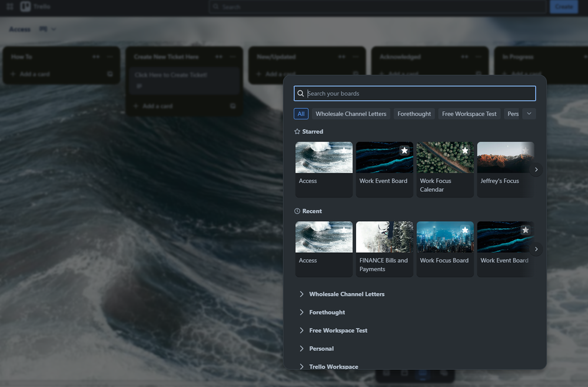Unstar Jeffrey's Focus board
The height and width of the screenshot is (387, 588).
pyautogui.click(x=526, y=151)
